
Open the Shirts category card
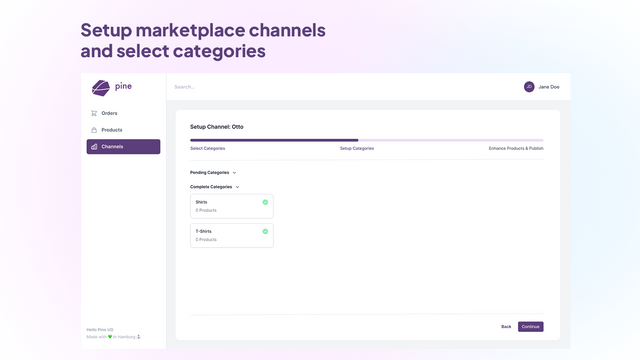pyautogui.click(x=232, y=206)
